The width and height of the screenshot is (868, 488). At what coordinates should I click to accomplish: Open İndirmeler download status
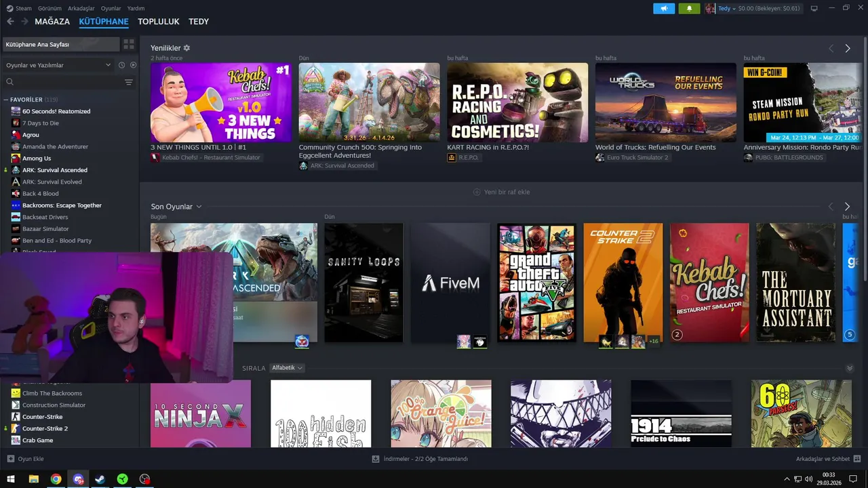point(420,459)
